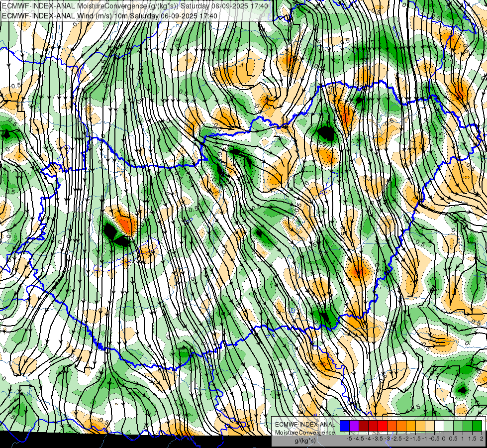
Task: Click the pale peach swatch between -1 and -0.5
Action: coord(430,426)
